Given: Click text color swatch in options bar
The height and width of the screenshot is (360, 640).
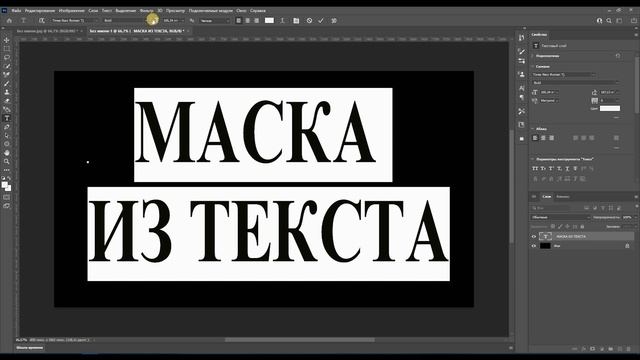Looking at the screenshot, I should [x=269, y=20].
